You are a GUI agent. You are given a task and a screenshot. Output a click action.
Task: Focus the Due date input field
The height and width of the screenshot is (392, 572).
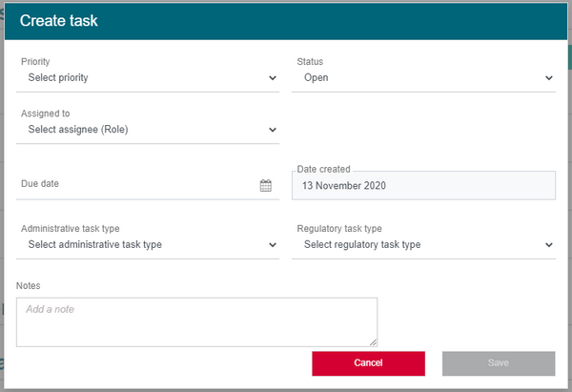[x=133, y=184]
